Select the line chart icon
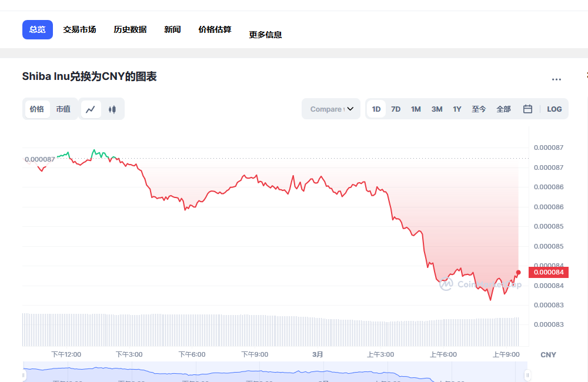Image resolution: width=588 pixels, height=382 pixels. click(x=91, y=109)
